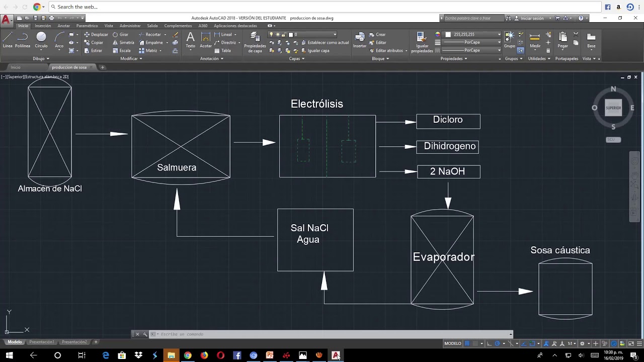644x362 pixels.
Task: Click the Copiar tool
Action: (94, 43)
